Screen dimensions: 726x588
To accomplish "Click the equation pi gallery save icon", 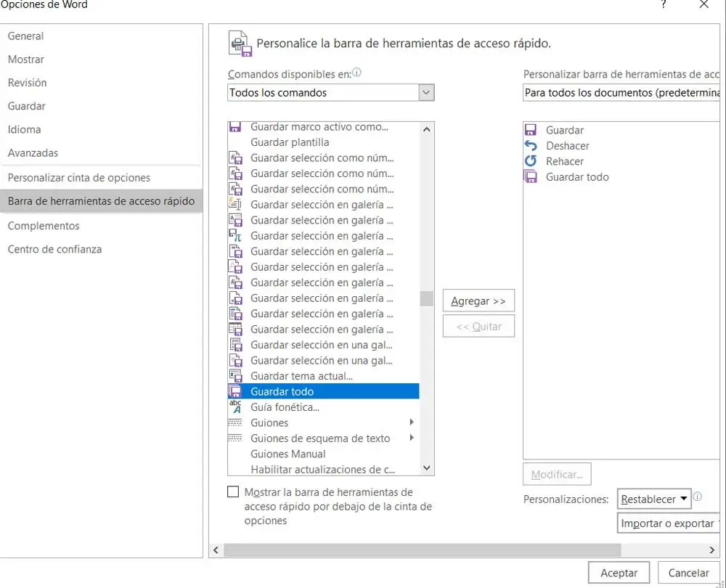I will pos(235,236).
